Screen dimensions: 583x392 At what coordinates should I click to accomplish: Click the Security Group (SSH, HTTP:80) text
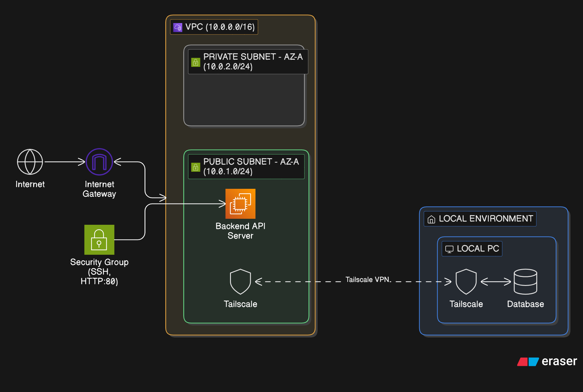(99, 272)
